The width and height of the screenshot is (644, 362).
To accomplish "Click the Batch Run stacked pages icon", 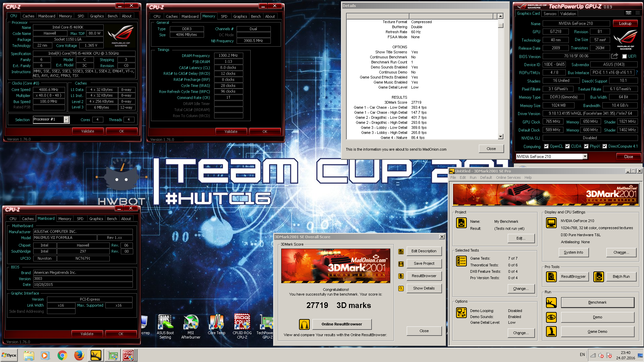I will click(599, 277).
